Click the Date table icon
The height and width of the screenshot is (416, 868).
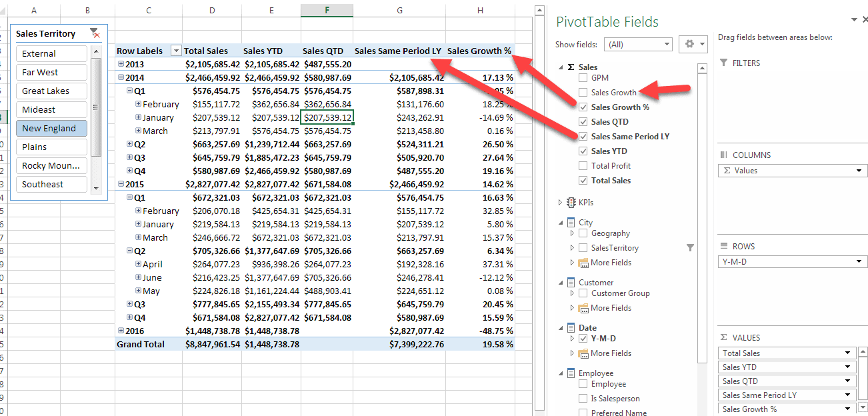point(571,328)
